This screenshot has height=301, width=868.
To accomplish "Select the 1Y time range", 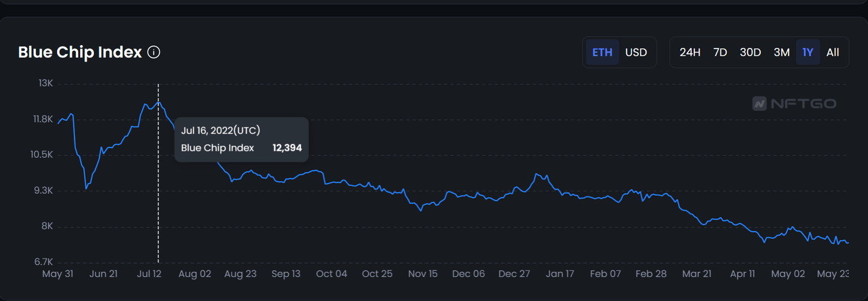I will 808,53.
